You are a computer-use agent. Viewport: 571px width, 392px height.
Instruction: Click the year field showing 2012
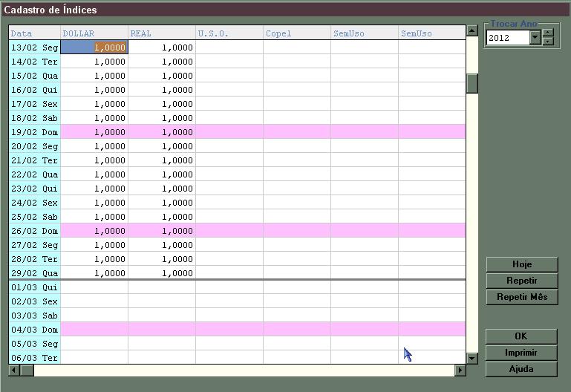508,37
